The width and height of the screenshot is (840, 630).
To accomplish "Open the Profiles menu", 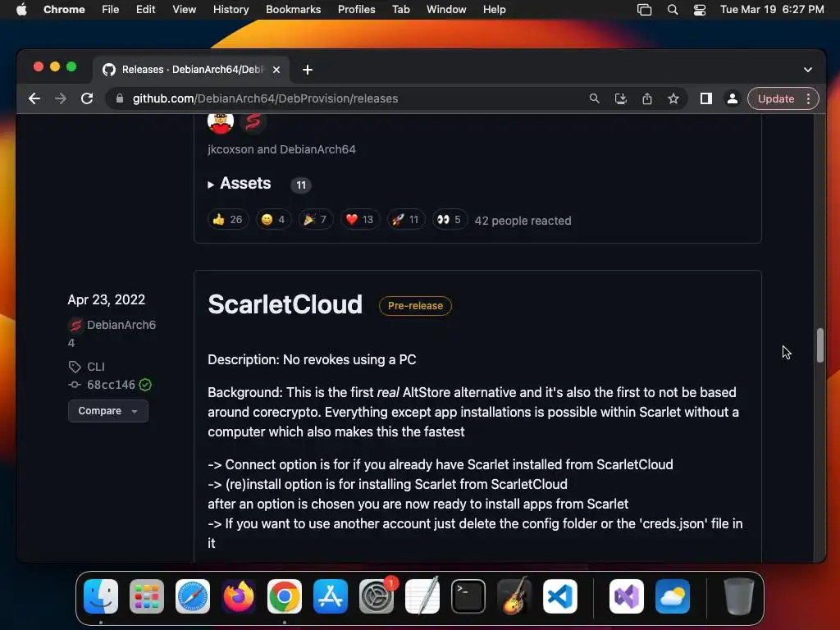I will [x=356, y=10].
